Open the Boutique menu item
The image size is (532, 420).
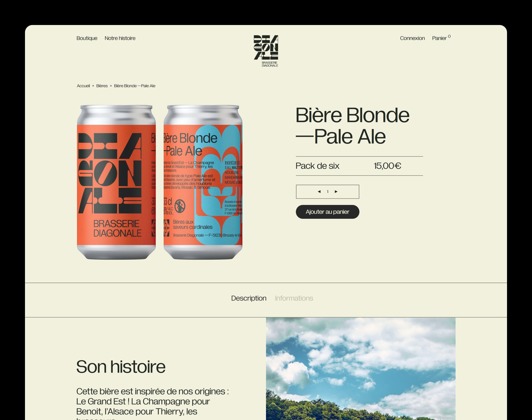87,38
